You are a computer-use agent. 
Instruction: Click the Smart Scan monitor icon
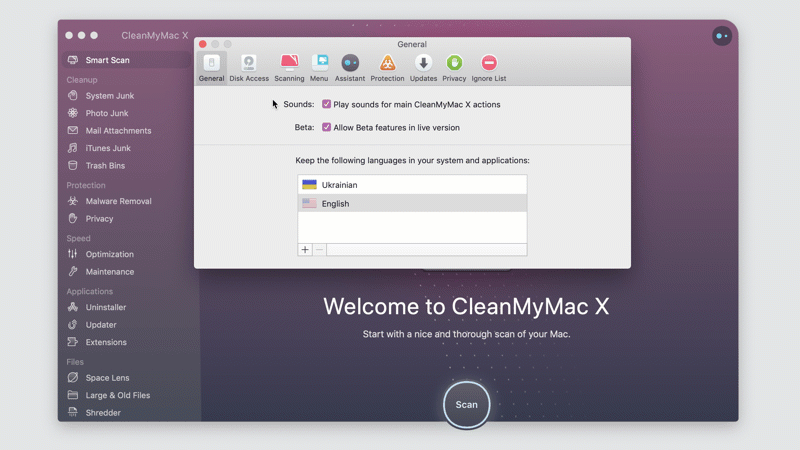coord(73,60)
